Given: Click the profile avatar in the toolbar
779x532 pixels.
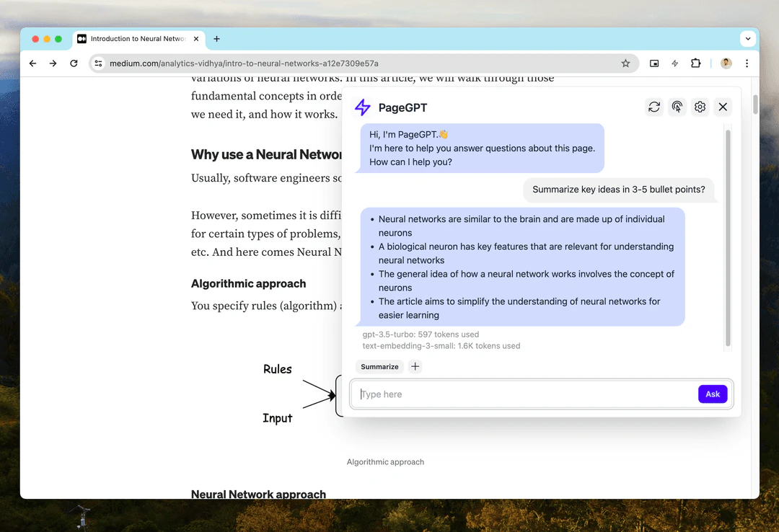Looking at the screenshot, I should (726, 63).
